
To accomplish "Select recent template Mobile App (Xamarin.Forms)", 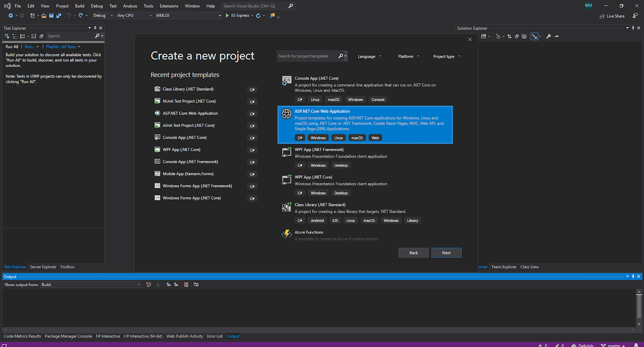I will tap(206, 174).
